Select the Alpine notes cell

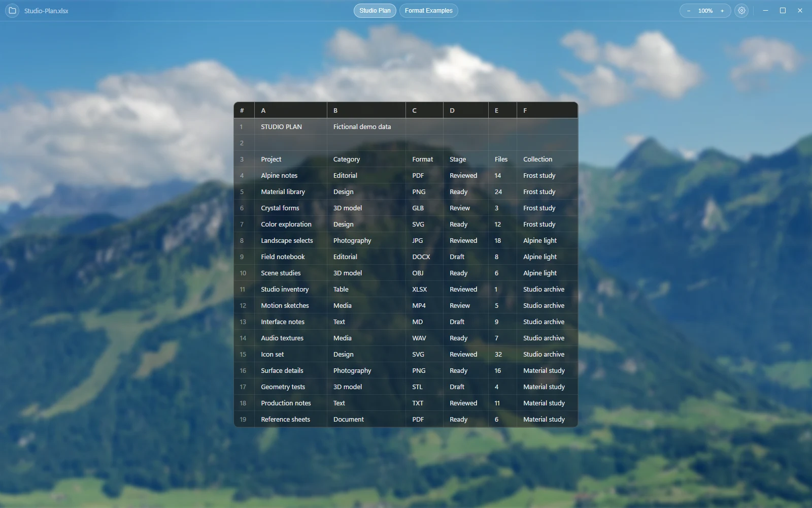291,175
